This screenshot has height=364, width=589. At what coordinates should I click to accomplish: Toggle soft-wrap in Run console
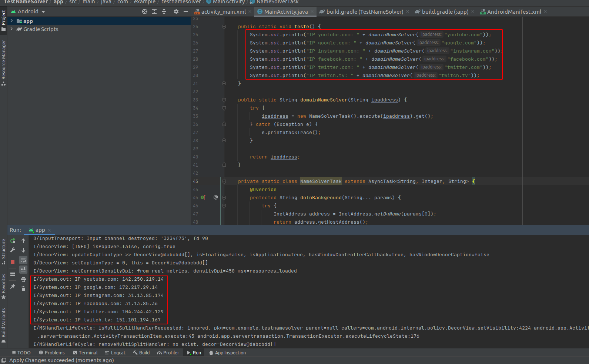(x=23, y=260)
